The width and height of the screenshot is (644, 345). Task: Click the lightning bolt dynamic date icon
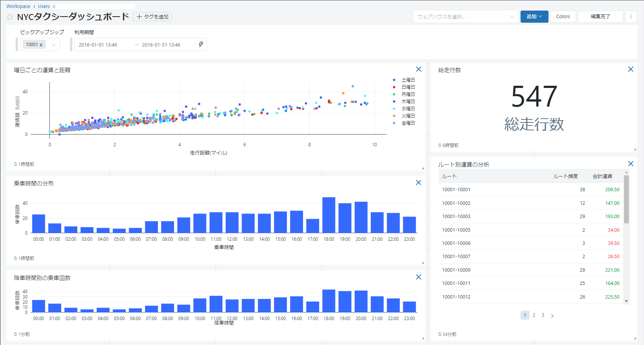point(201,45)
